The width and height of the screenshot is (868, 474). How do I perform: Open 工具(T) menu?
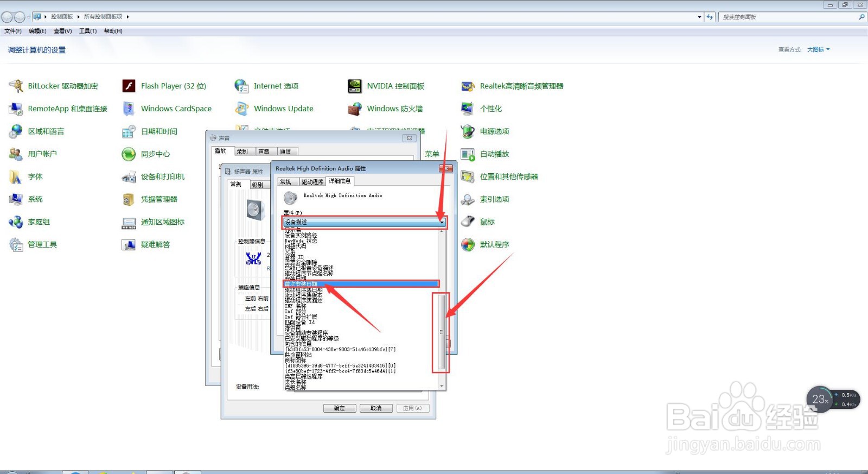[88, 31]
